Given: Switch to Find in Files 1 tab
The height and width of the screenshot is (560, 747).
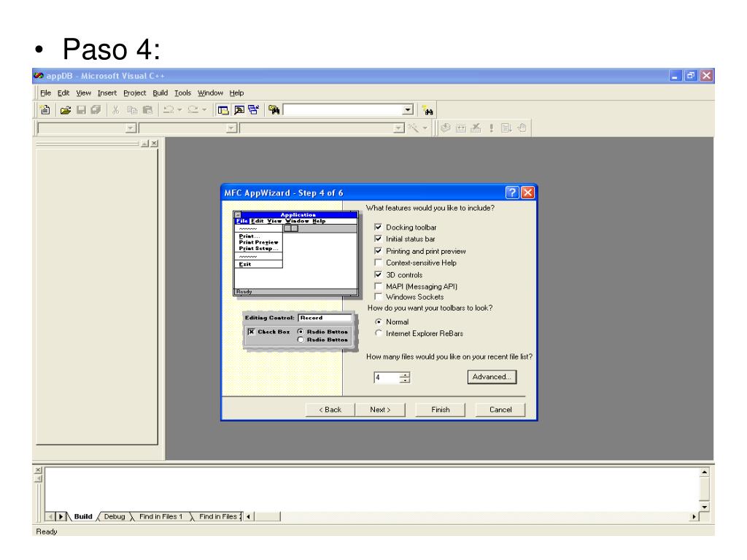Looking at the screenshot, I should tap(161, 517).
